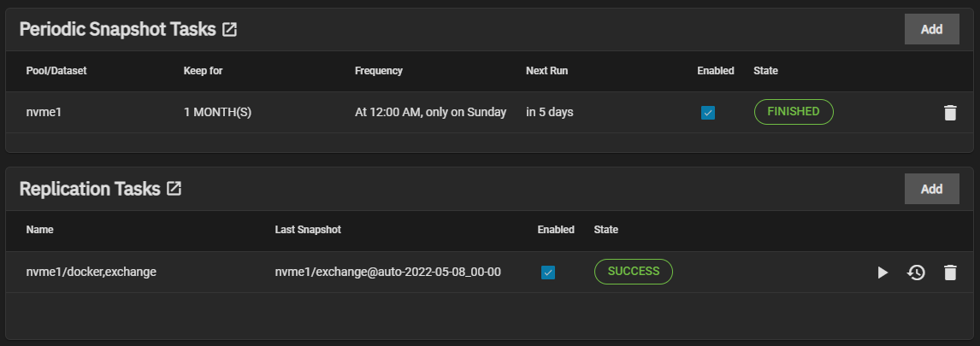Sort by the Keep for column header
980x346 pixels.
203,71
